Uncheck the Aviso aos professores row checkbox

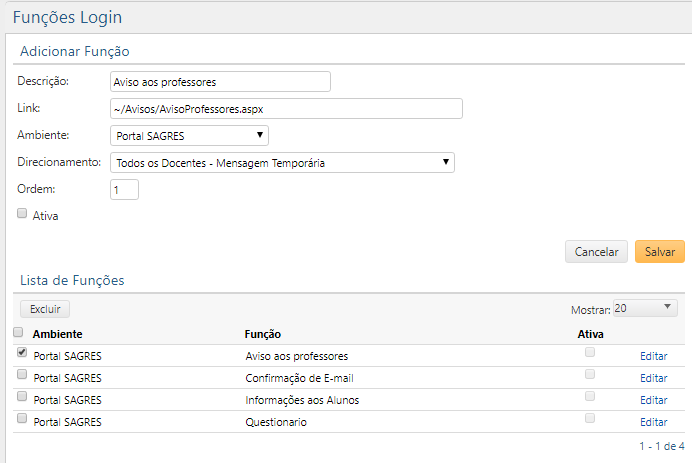(x=22, y=353)
